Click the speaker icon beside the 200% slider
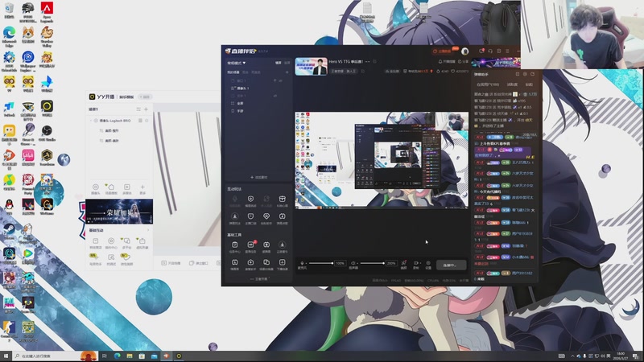 [x=353, y=263]
